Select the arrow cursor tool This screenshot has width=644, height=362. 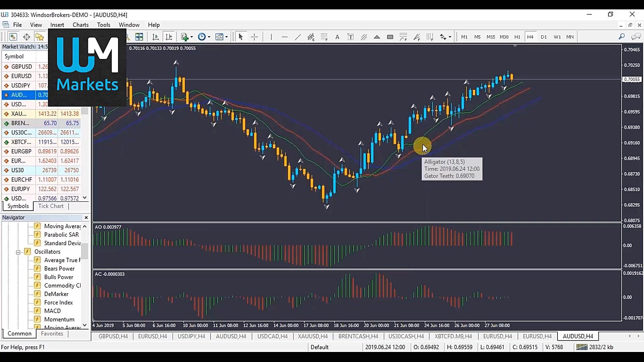(x=240, y=37)
